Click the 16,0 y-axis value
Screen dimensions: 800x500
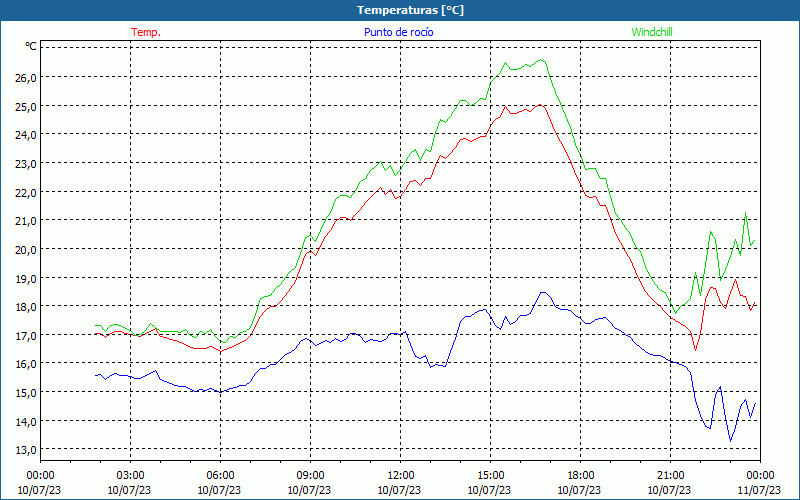[26, 364]
